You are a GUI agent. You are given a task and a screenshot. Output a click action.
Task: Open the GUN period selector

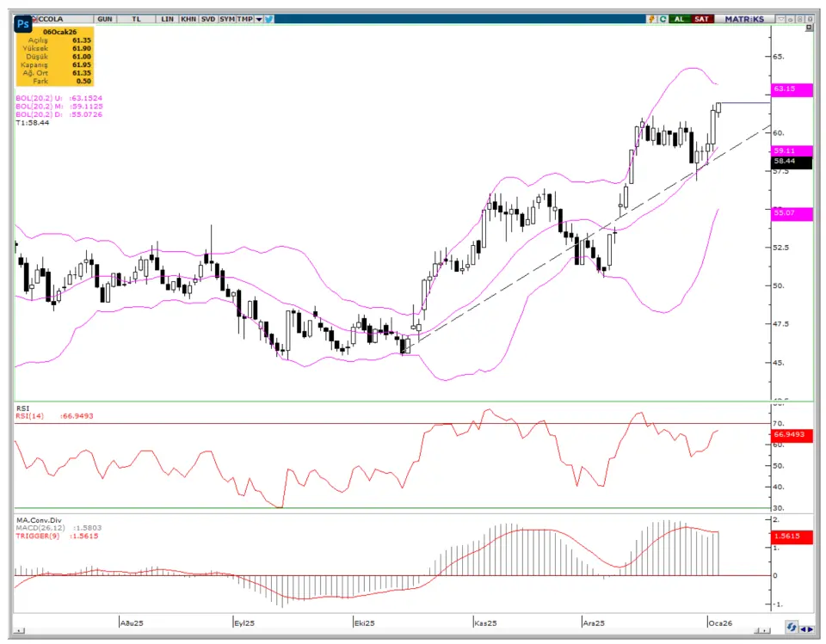tap(104, 18)
